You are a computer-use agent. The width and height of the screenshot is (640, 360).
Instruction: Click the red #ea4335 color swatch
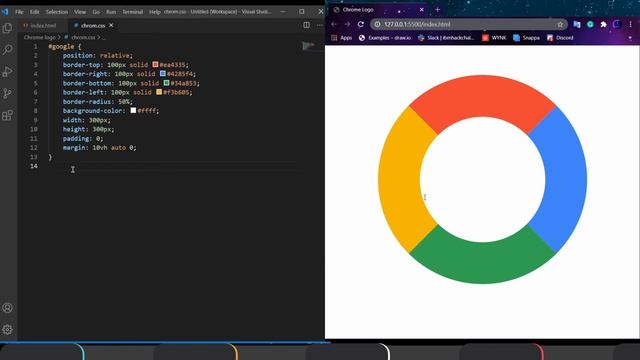155,64
